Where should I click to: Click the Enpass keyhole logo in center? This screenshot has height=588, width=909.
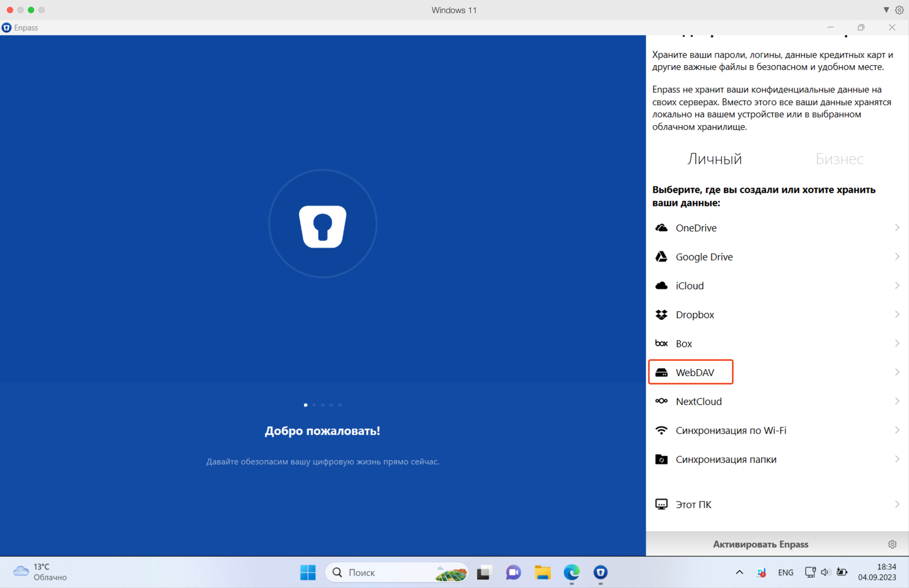coord(323,226)
